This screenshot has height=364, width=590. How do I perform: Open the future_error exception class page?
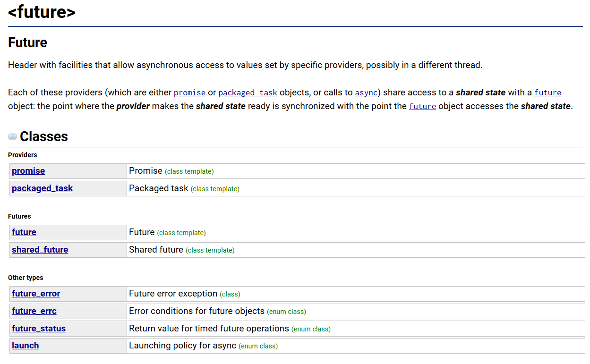35,293
